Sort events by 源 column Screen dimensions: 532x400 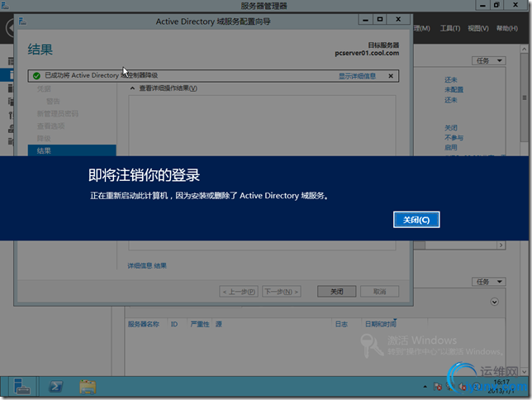tap(218, 324)
